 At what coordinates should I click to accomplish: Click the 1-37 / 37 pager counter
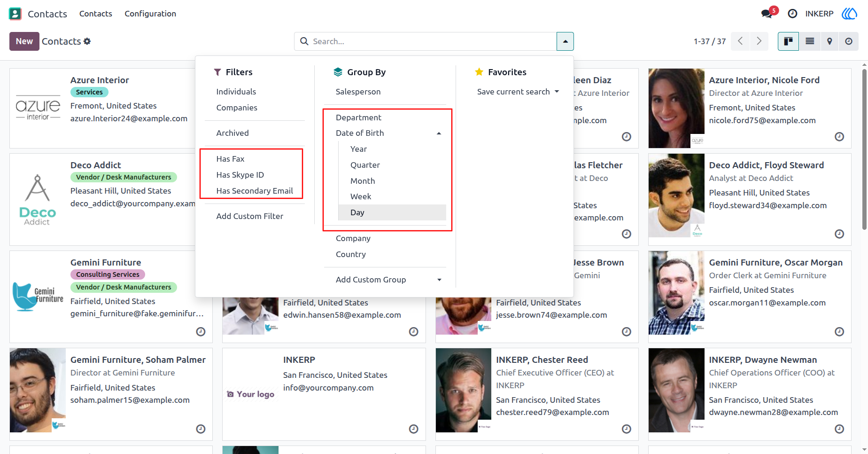click(710, 41)
